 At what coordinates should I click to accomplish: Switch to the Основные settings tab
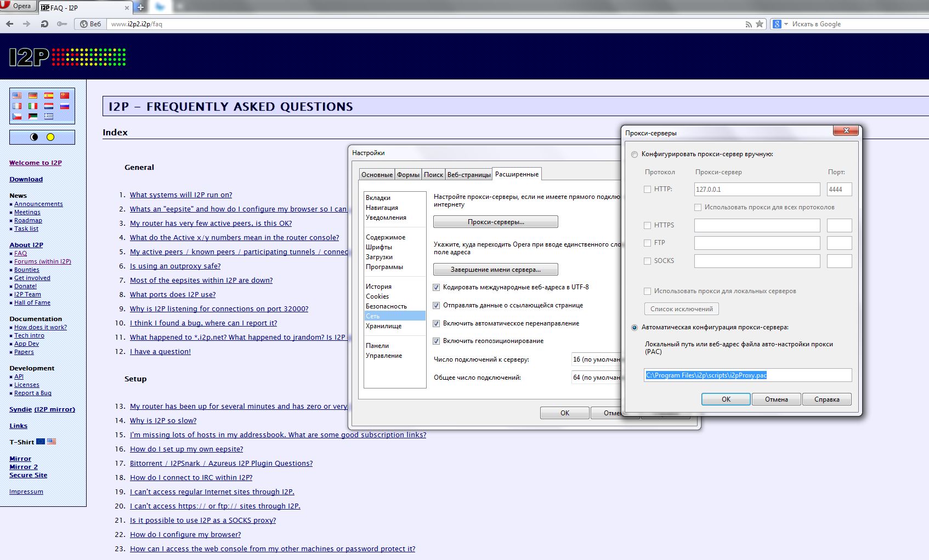[x=377, y=175]
